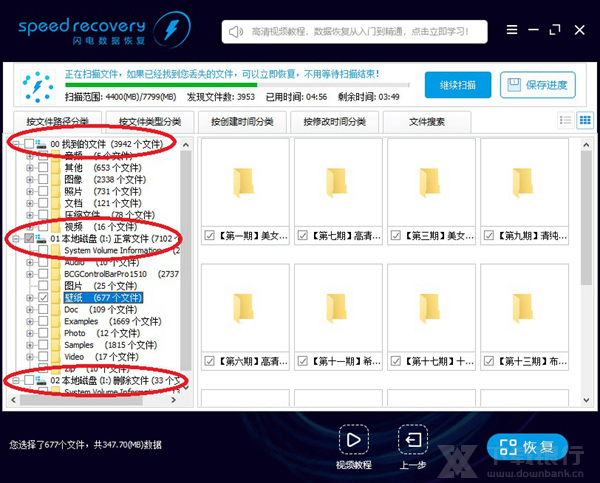Select the 【第六期】 folder thumbnail
The height and width of the screenshot is (483, 600).
(245, 317)
